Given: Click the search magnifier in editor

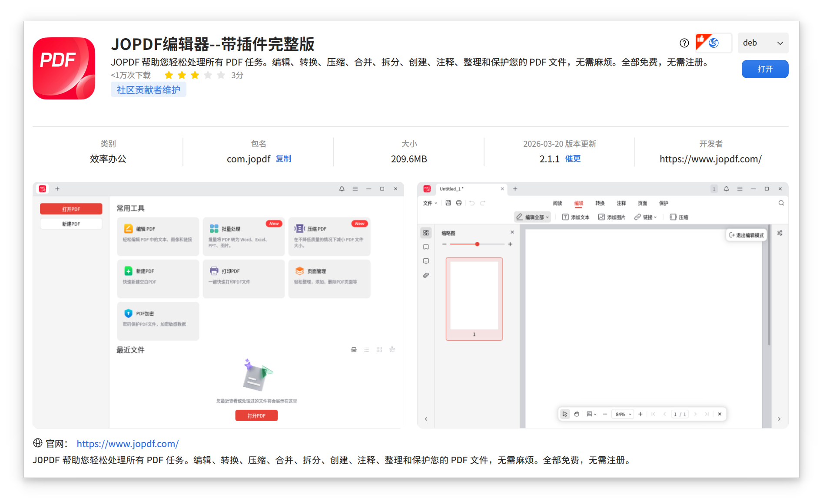Looking at the screenshot, I should point(781,203).
